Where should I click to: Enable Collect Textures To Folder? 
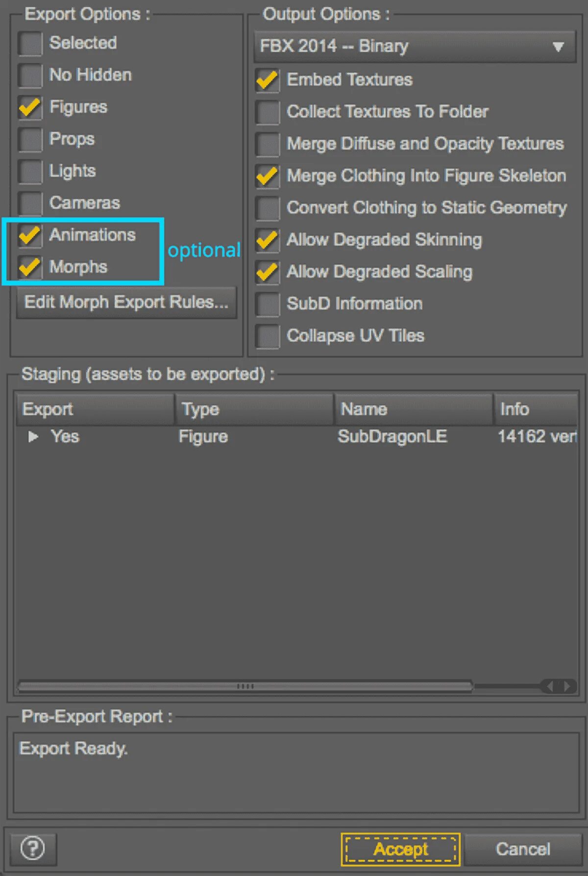point(268,112)
